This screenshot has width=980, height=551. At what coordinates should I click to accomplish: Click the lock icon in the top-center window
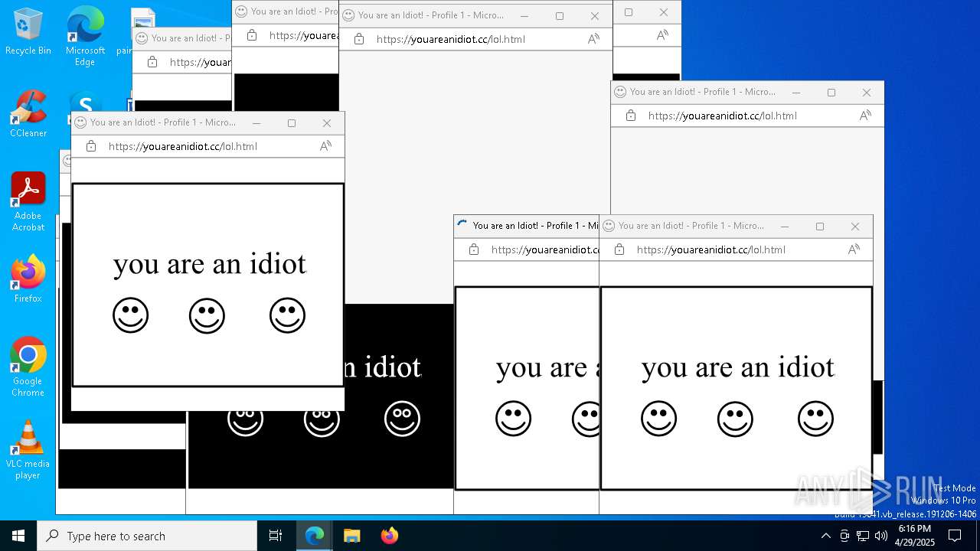coord(358,39)
